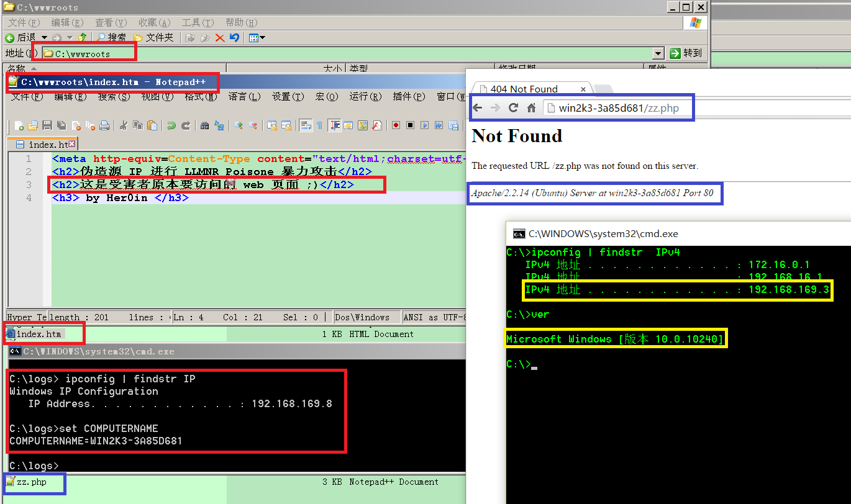This screenshot has height=504, width=851.
Task: Click the Find binoculars icon
Action: [205, 125]
